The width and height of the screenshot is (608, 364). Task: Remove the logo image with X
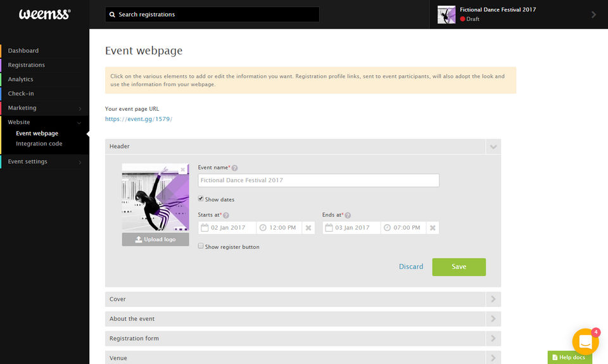(x=182, y=170)
